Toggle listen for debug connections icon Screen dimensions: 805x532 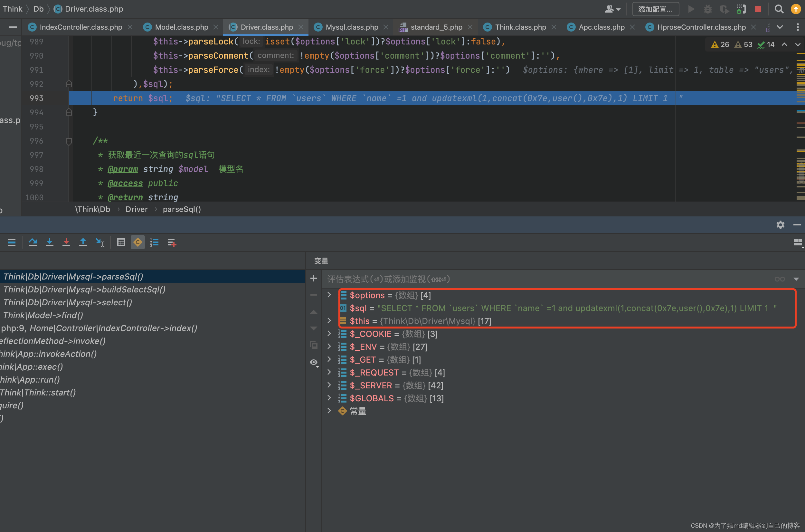(741, 9)
